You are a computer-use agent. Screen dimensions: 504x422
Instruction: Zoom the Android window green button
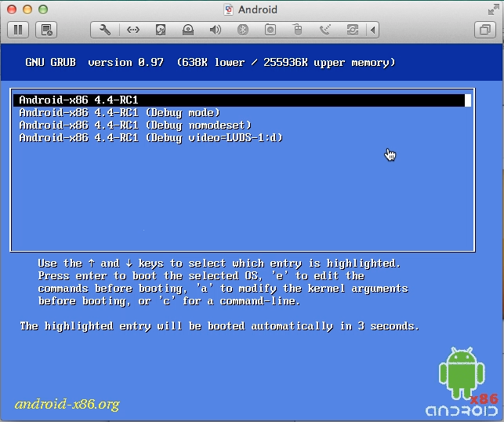point(43,9)
